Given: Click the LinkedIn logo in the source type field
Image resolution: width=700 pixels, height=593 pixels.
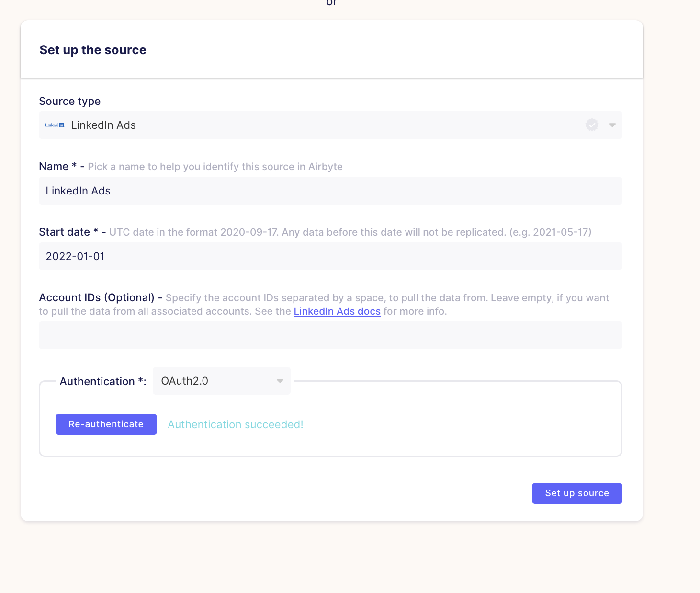Looking at the screenshot, I should 54,125.
